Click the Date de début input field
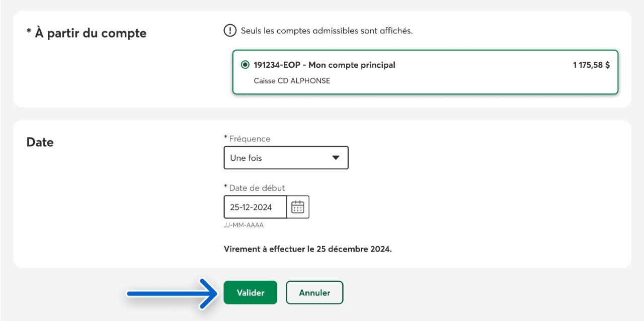 255,207
